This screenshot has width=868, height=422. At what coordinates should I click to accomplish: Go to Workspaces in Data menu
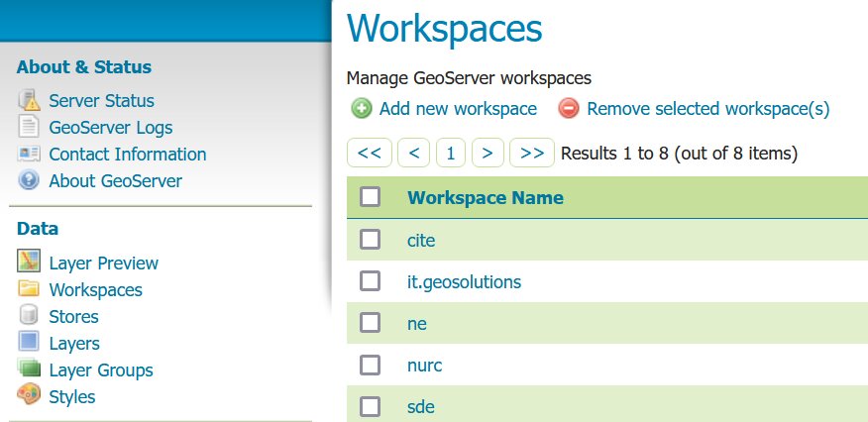pyautogui.click(x=96, y=290)
